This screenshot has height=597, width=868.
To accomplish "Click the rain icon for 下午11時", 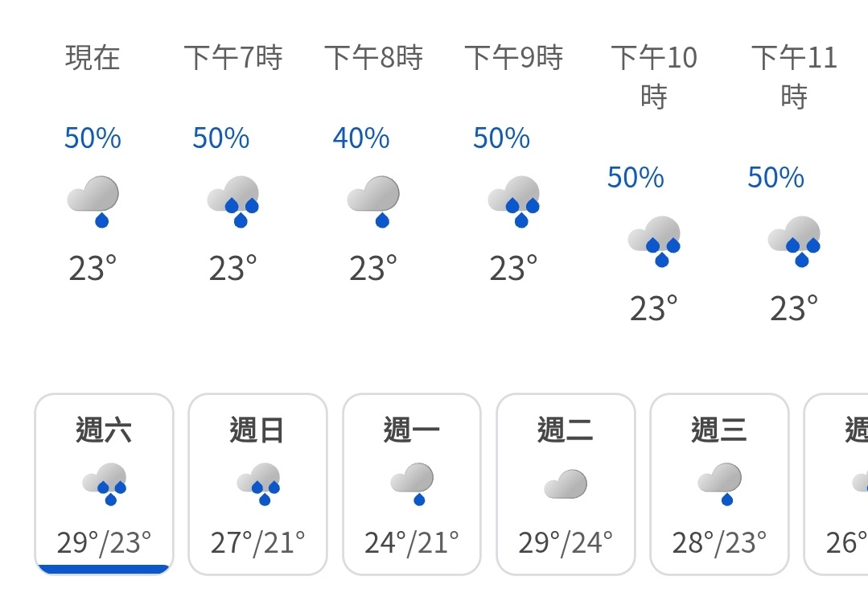I will [794, 241].
